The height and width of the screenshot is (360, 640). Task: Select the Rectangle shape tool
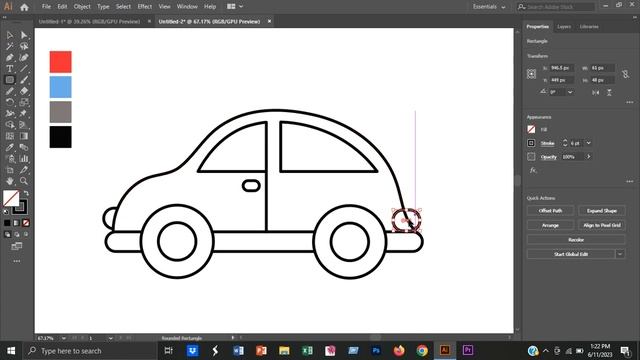[x=9, y=80]
